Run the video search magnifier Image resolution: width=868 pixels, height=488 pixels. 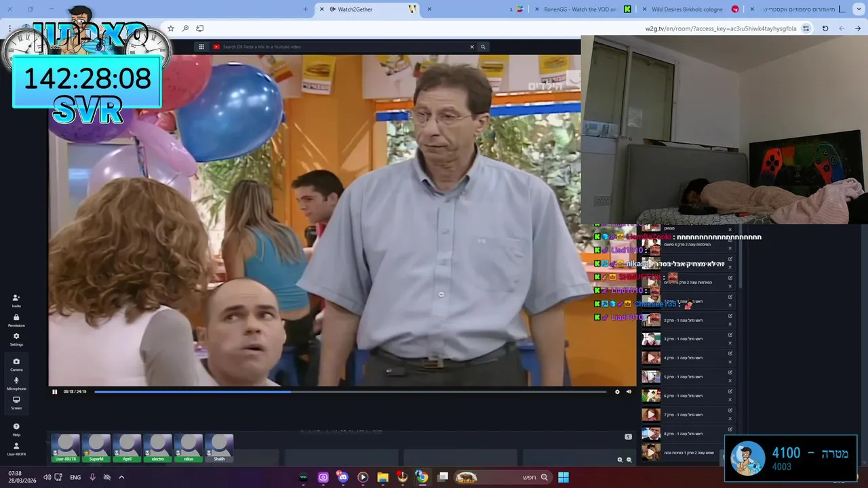[x=483, y=47]
